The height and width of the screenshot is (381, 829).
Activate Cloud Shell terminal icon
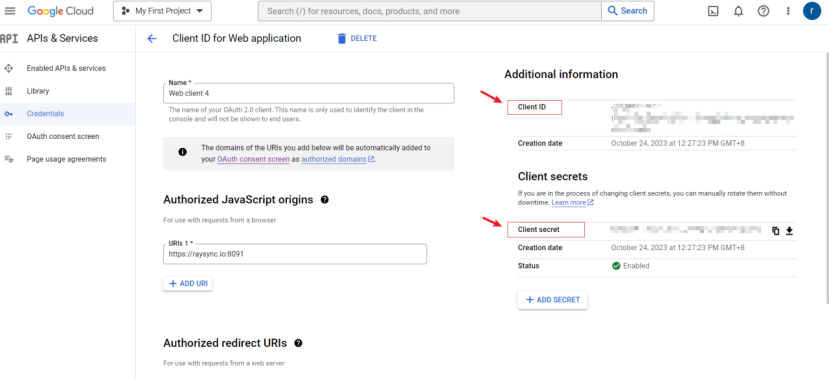coord(713,11)
